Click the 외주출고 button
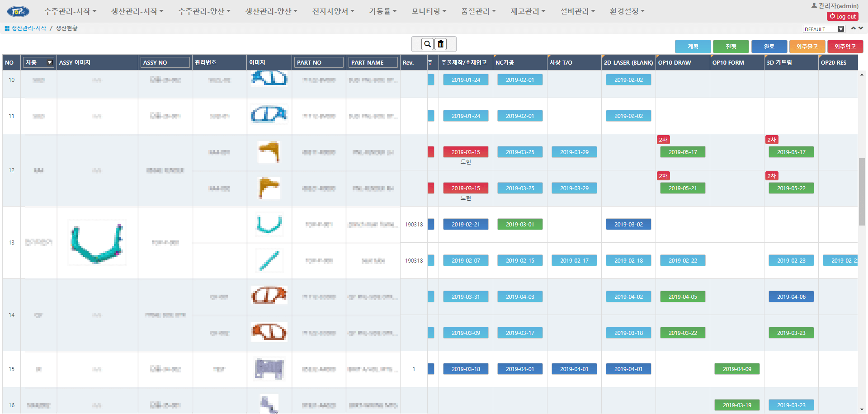The height and width of the screenshot is (414, 868). pos(807,46)
